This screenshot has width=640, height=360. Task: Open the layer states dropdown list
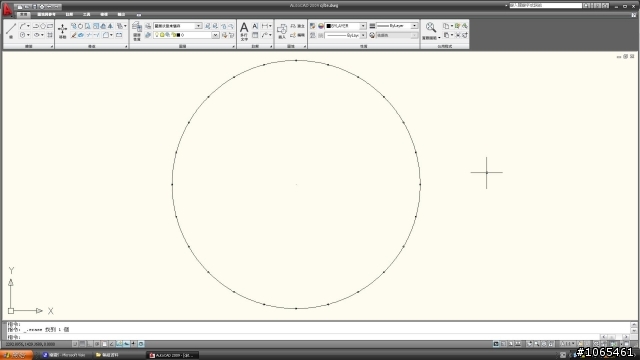point(198,26)
